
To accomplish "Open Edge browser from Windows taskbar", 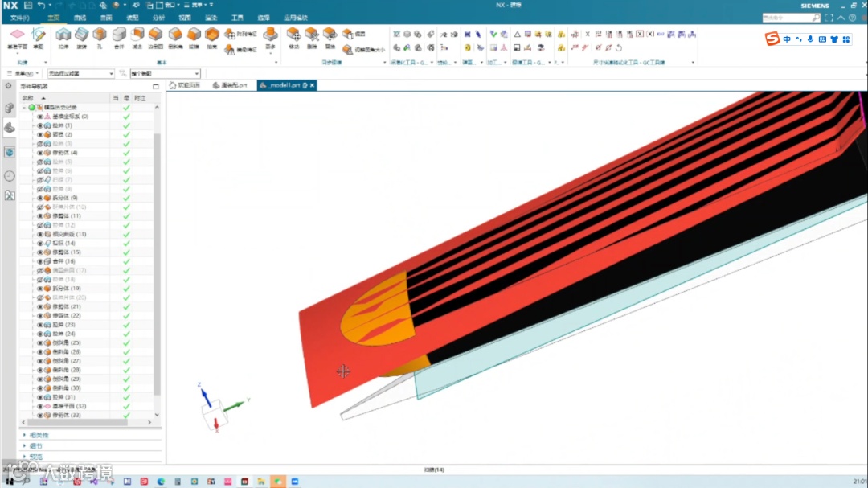I will [x=161, y=482].
